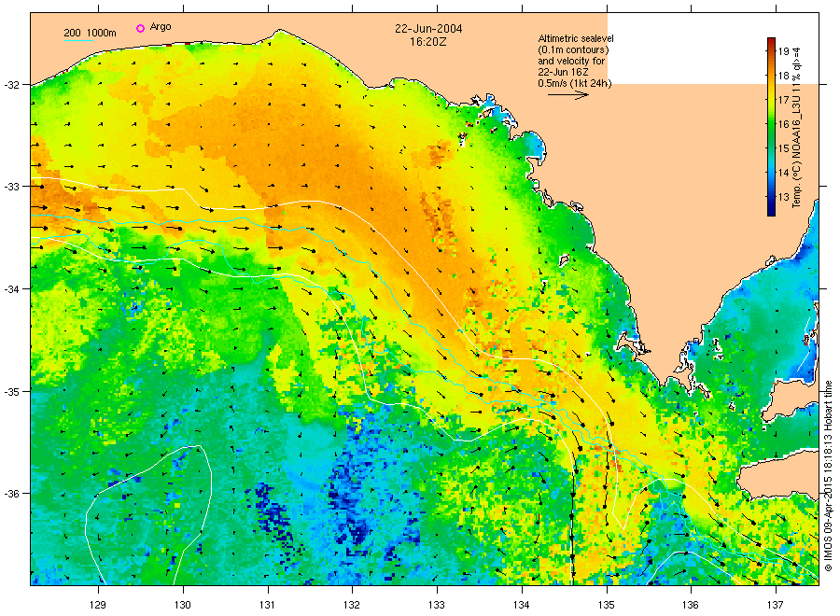
Task: Click the '132' longitude axis label
Action: pos(352,605)
